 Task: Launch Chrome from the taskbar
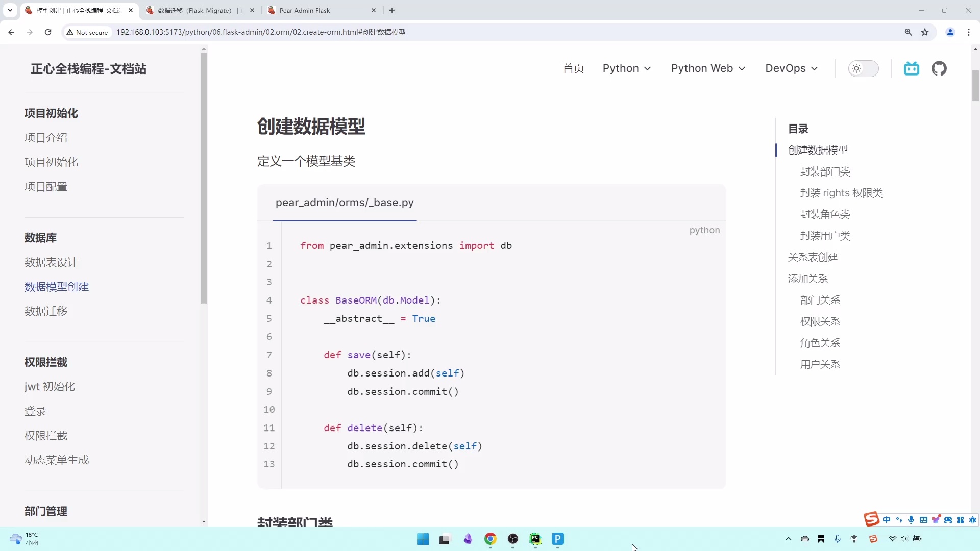click(491, 539)
